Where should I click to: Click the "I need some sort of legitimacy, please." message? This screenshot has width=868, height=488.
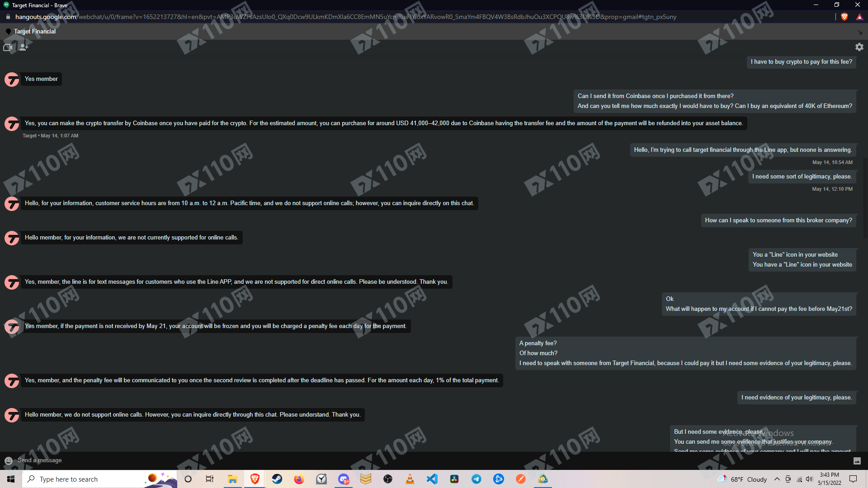click(x=802, y=177)
